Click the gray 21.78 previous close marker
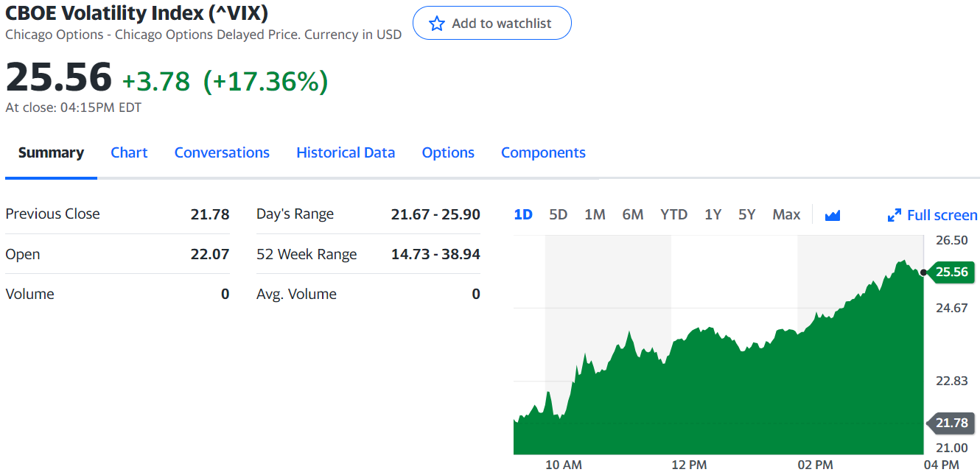This screenshot has height=475, width=980. coord(951,423)
